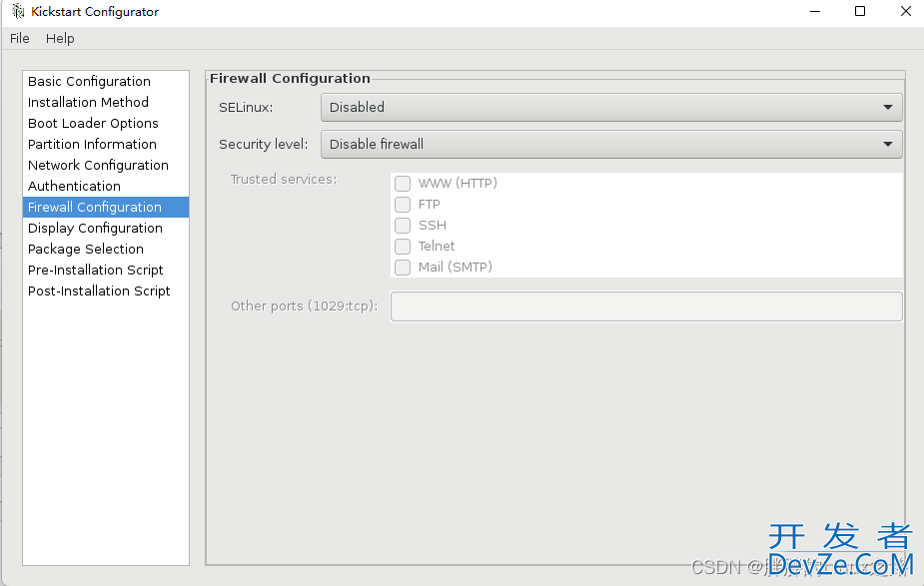Select Basic Configuration in the sidebar
The height and width of the screenshot is (586, 924).
click(x=106, y=81)
